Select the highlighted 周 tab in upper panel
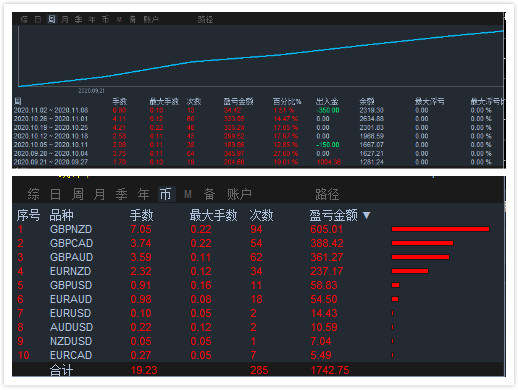 [52, 19]
